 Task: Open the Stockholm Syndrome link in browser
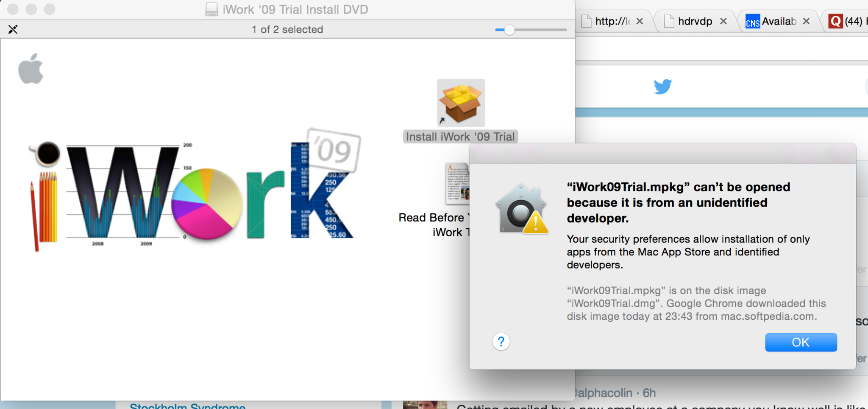click(x=187, y=406)
